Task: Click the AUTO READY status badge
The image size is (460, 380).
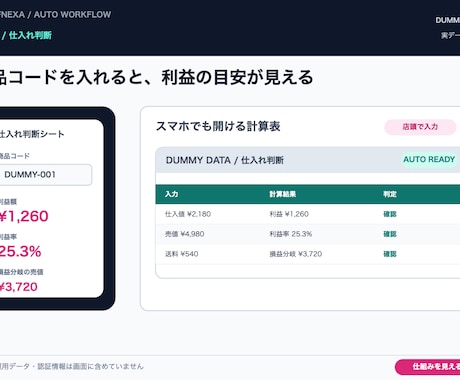Action: click(429, 159)
